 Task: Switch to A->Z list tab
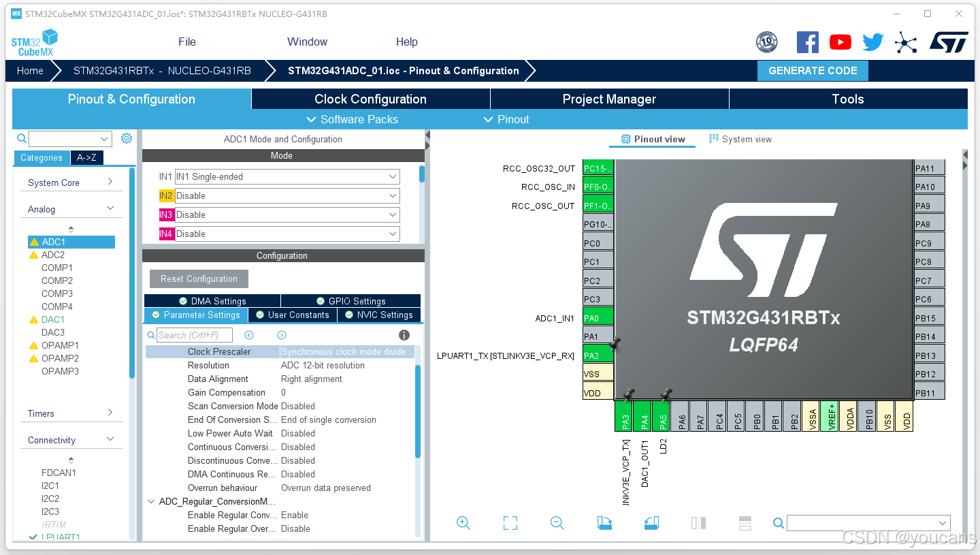[86, 157]
